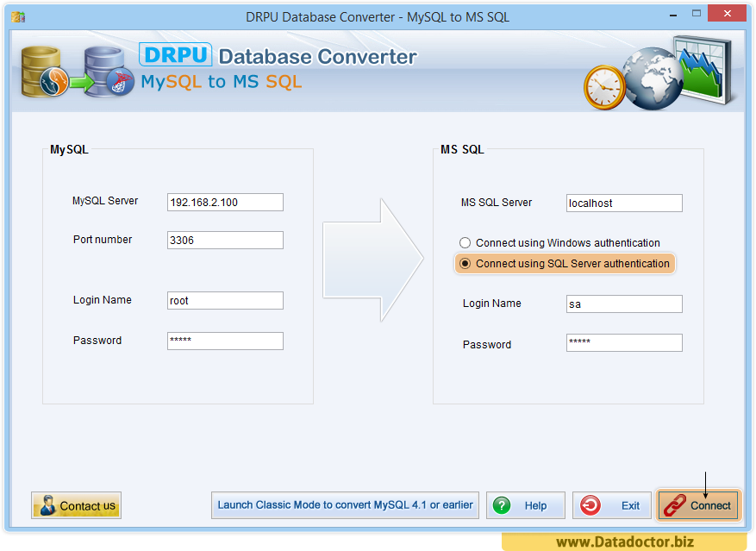Click the MS SQL group label
756x551 pixels.
[x=462, y=149]
